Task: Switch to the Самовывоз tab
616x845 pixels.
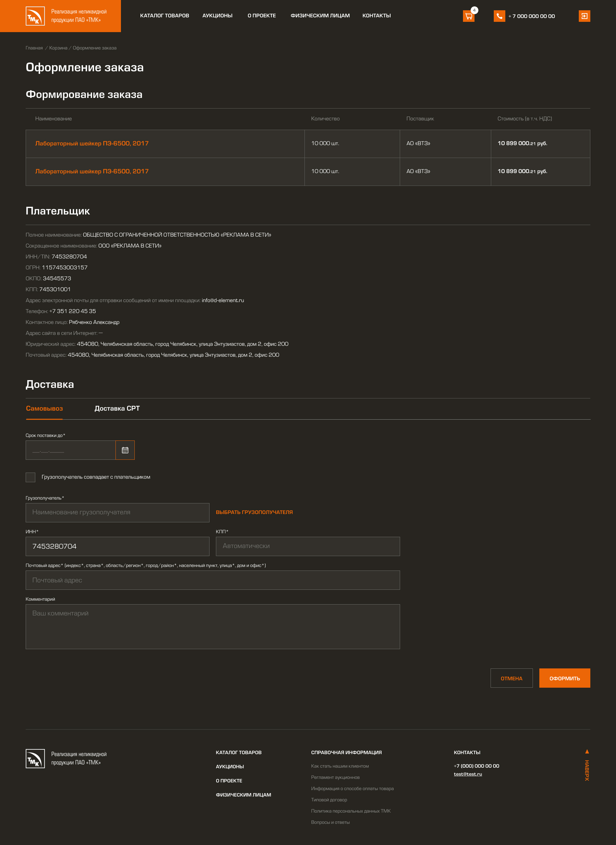Action: click(x=44, y=408)
